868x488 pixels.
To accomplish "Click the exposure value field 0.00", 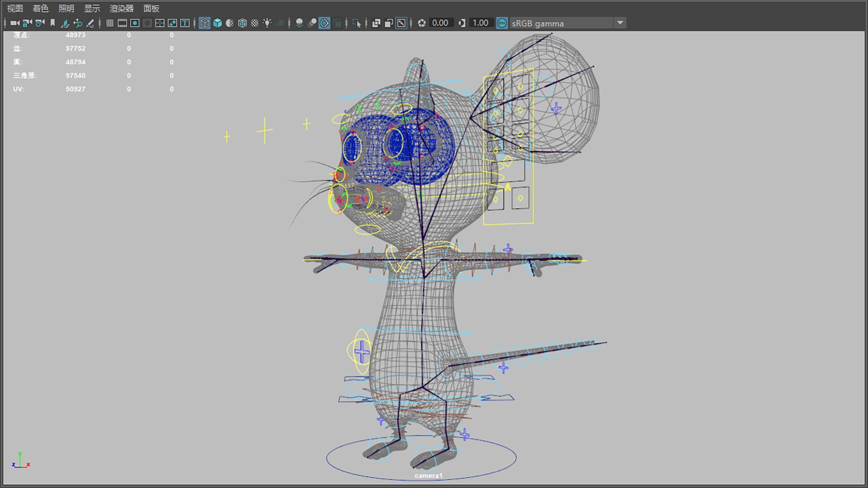I will [x=440, y=23].
